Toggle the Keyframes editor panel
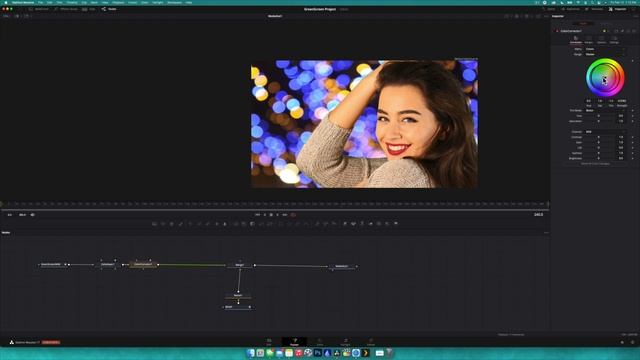 tap(571, 9)
